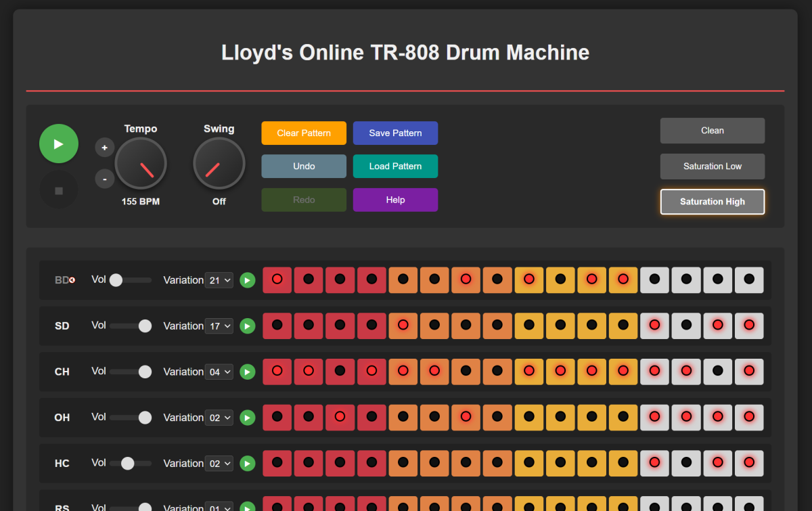Open the HC Variation dropdown showing 02
The image size is (812, 511).
219,464
